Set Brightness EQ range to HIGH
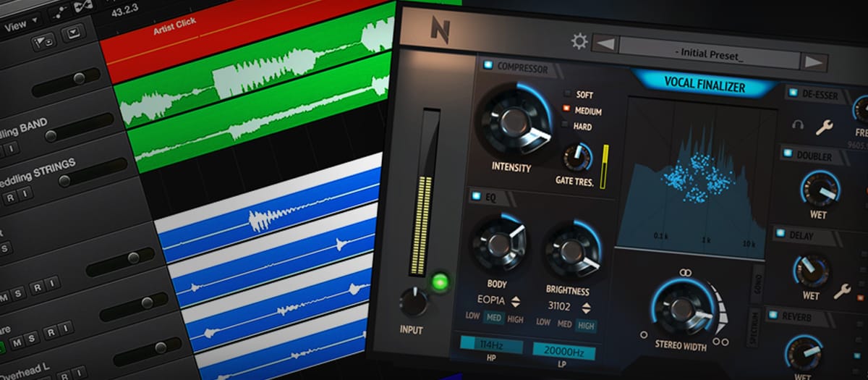The image size is (868, 380). click(x=586, y=326)
